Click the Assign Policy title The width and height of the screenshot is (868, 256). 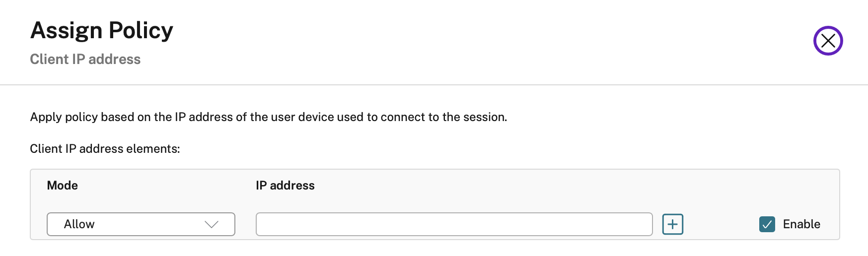coord(102,30)
